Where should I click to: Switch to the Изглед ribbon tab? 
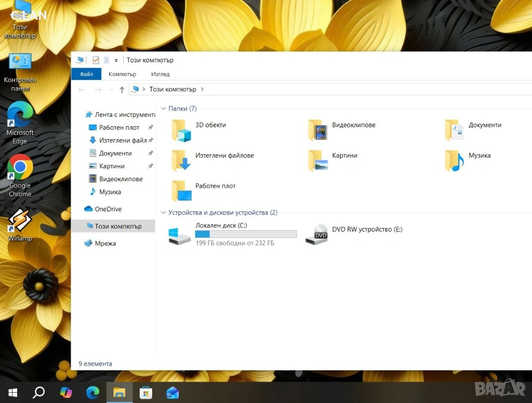(x=160, y=74)
